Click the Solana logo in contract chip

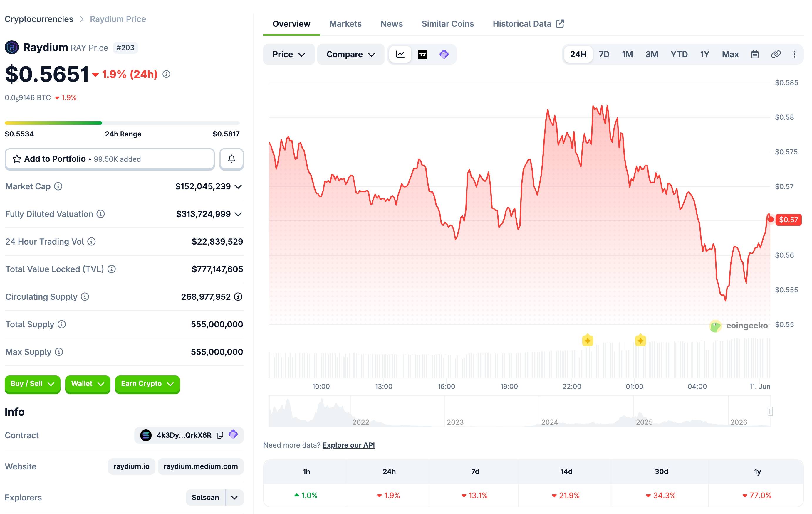coord(146,435)
